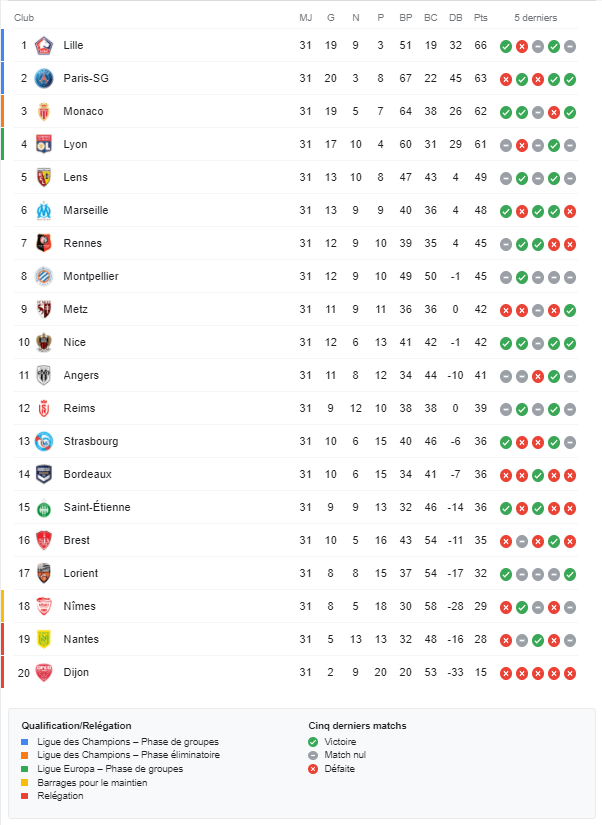Click the Pts column header
Viewport: 602px width, 825px height.
(x=481, y=18)
